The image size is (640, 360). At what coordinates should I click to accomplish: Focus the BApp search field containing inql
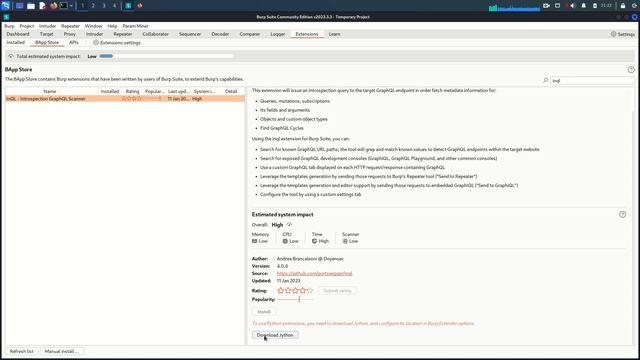click(x=592, y=81)
